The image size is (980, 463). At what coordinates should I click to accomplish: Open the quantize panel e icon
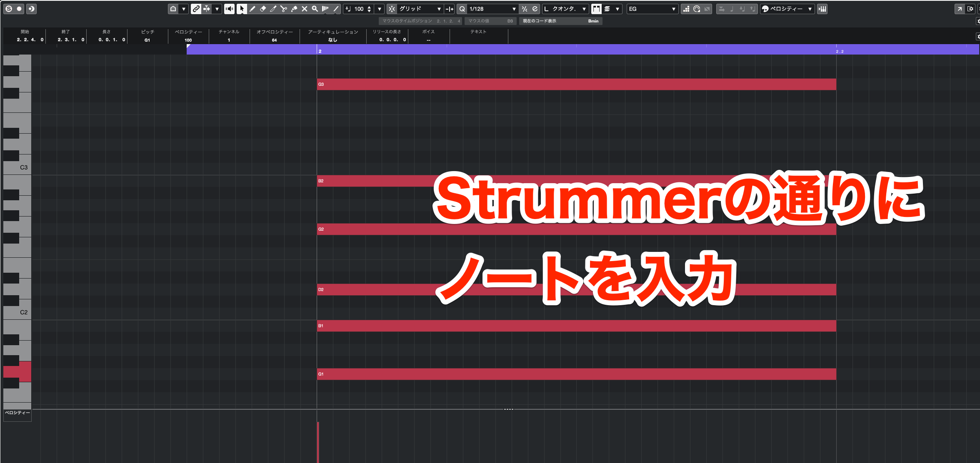pos(535,9)
